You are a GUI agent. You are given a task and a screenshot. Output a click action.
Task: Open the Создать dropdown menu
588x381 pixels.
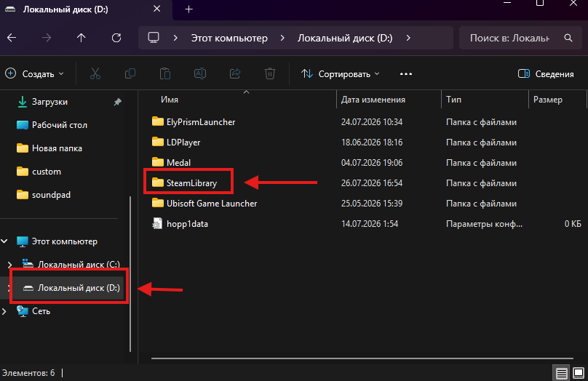(x=34, y=74)
